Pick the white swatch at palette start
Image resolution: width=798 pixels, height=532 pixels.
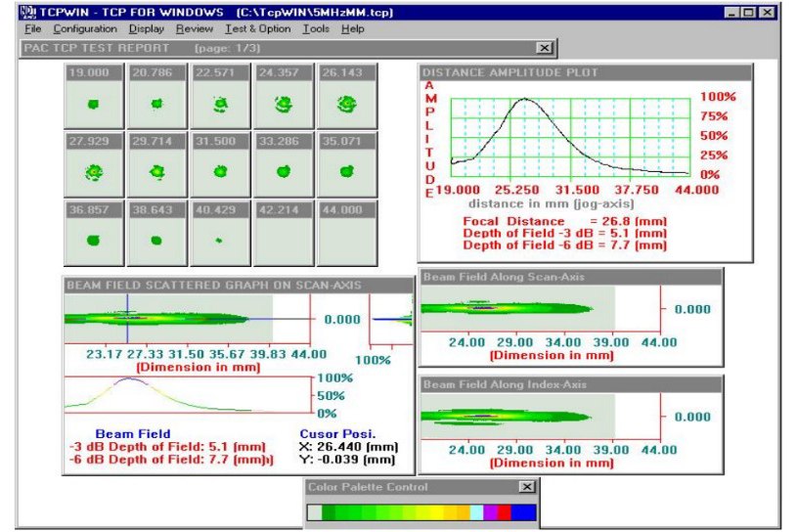315,511
